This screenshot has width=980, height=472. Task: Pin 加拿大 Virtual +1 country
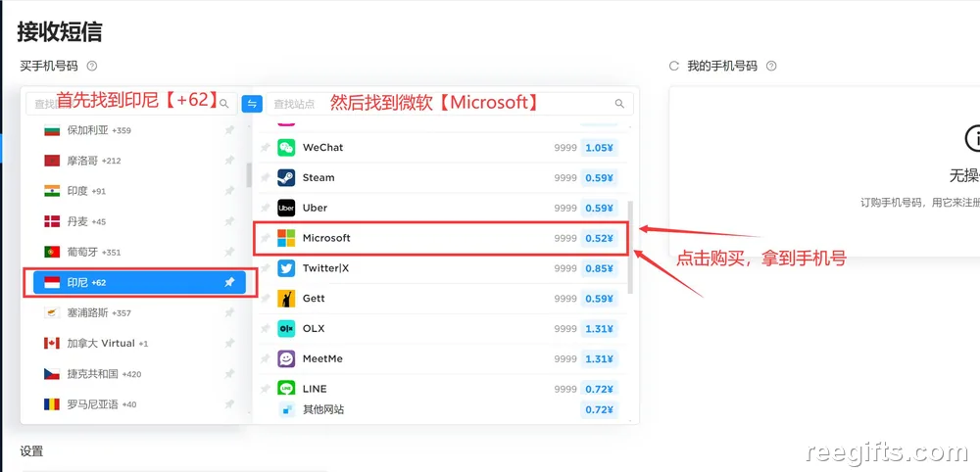tap(229, 344)
